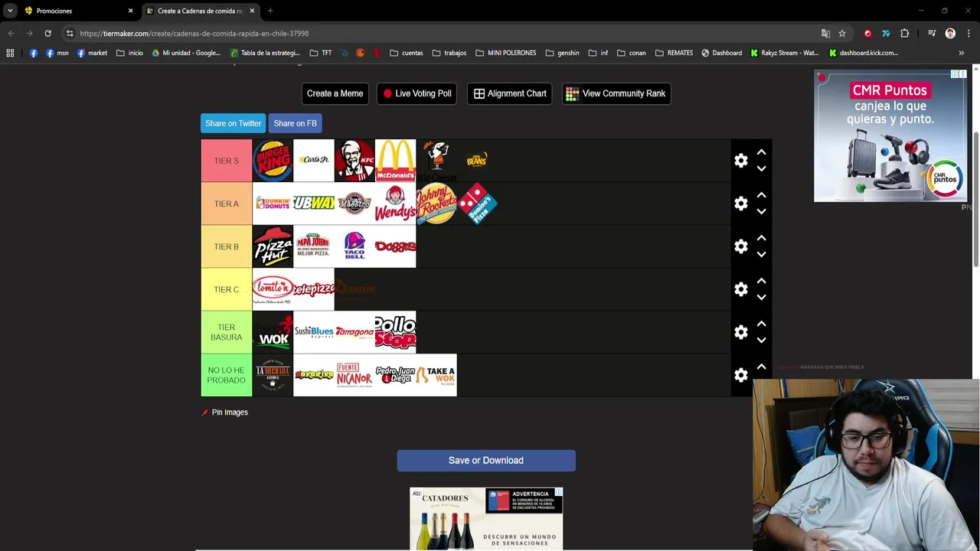Reload the page
980x551 pixels.
click(47, 34)
